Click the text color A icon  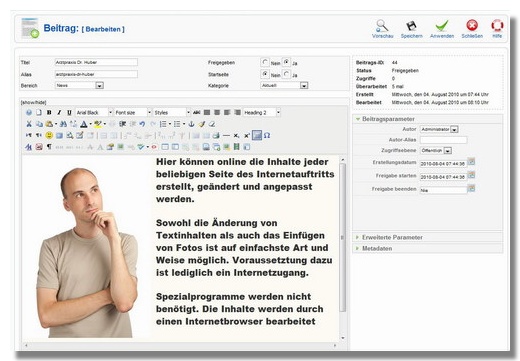pos(84,124)
